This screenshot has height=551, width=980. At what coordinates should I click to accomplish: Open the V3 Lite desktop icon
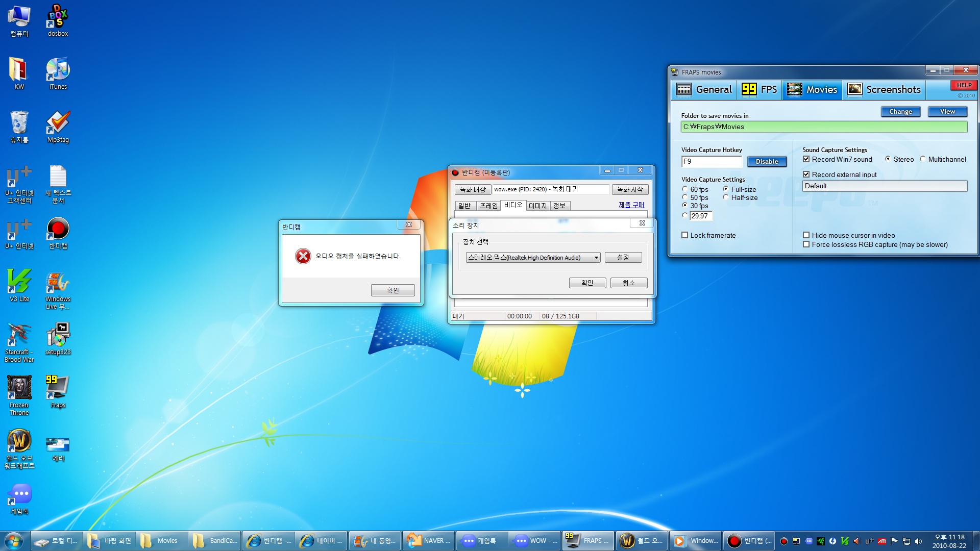(x=19, y=286)
